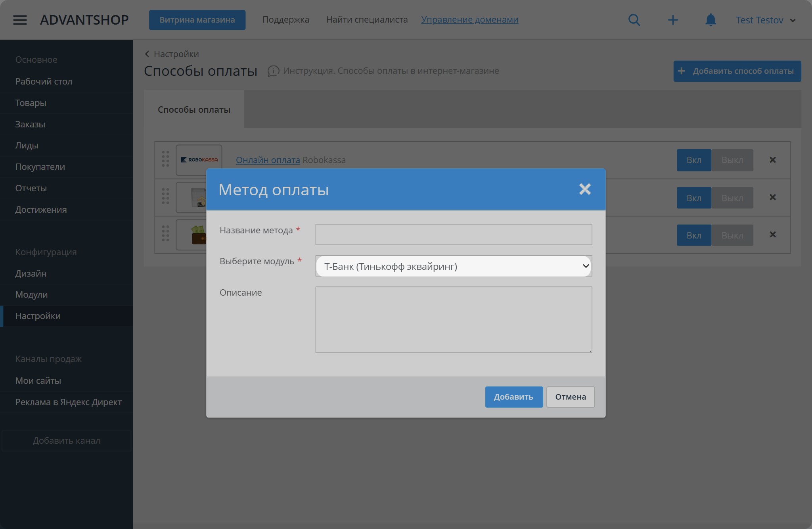Click Добавить способ оплаты button

point(737,71)
